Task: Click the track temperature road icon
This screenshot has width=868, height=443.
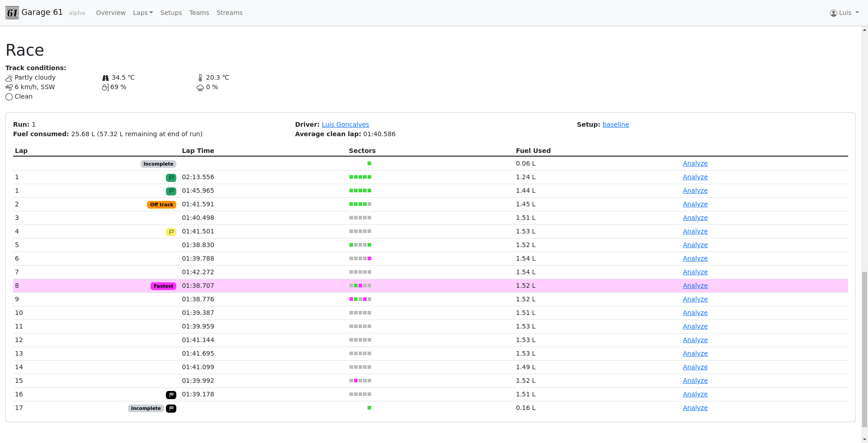Action: click(x=106, y=78)
